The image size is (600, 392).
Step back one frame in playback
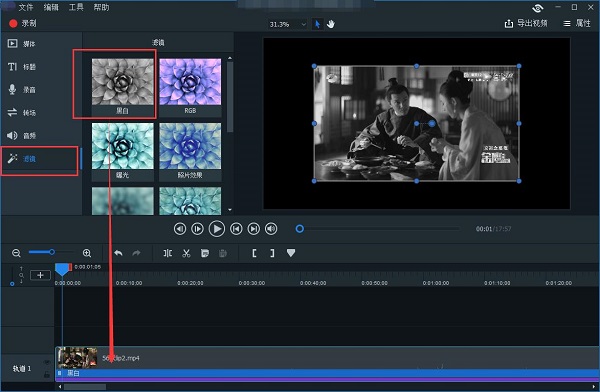[180, 229]
